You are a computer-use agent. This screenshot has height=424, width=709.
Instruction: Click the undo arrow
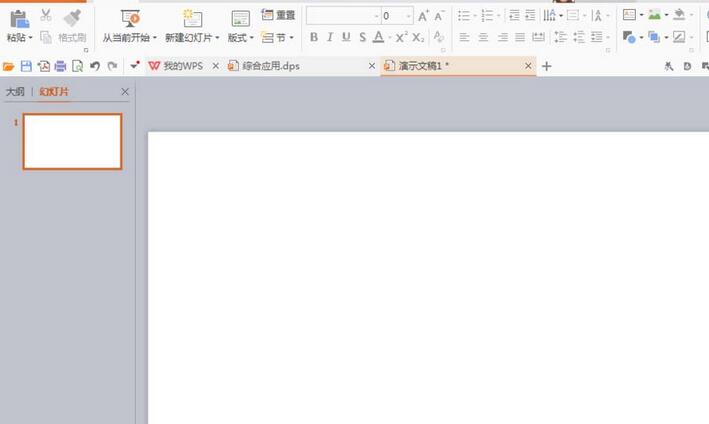point(95,66)
